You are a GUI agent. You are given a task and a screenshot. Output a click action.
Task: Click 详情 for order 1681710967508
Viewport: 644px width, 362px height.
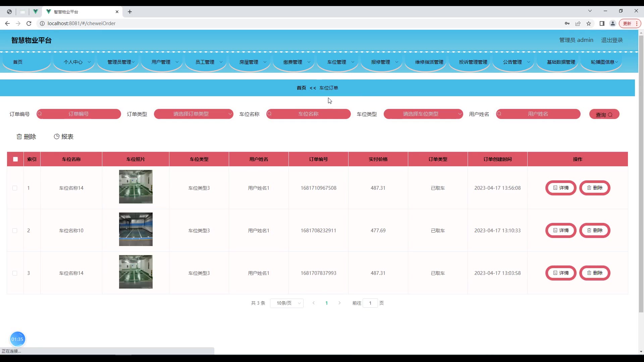(561, 188)
